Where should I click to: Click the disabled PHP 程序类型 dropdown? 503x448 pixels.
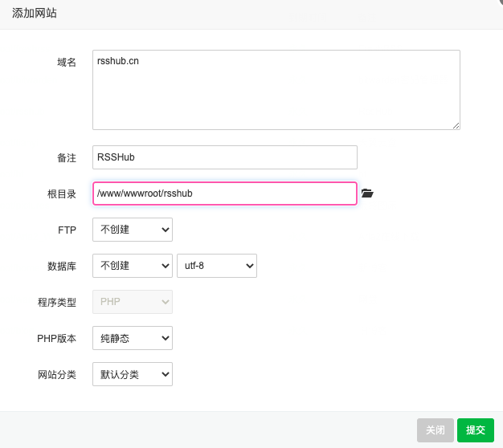pyautogui.click(x=132, y=302)
